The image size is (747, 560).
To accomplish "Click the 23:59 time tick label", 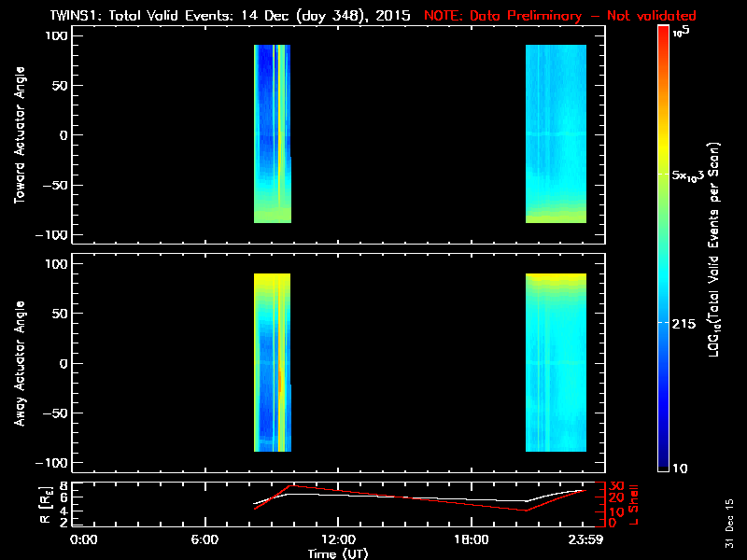I will pos(585,539).
